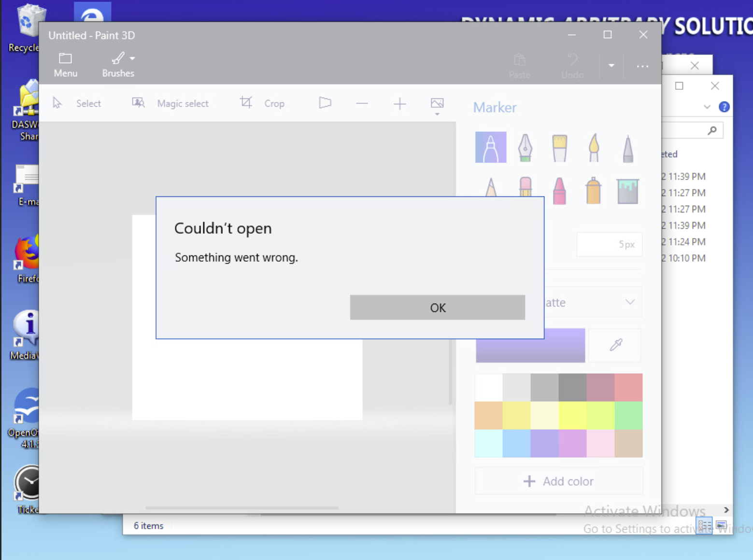
Task: Switch File Explorer to large icons view
Action: click(x=721, y=525)
